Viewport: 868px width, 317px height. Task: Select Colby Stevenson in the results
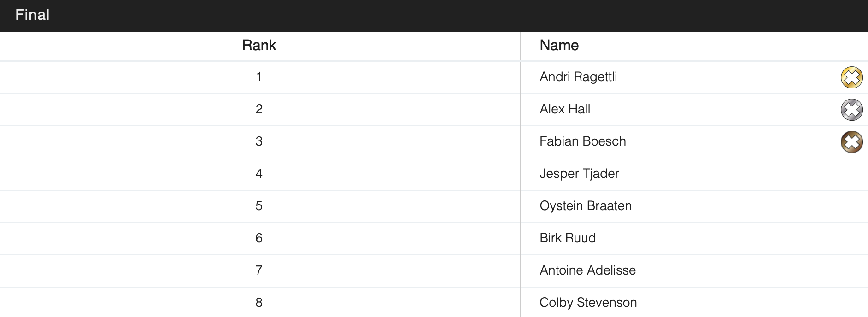tap(588, 303)
